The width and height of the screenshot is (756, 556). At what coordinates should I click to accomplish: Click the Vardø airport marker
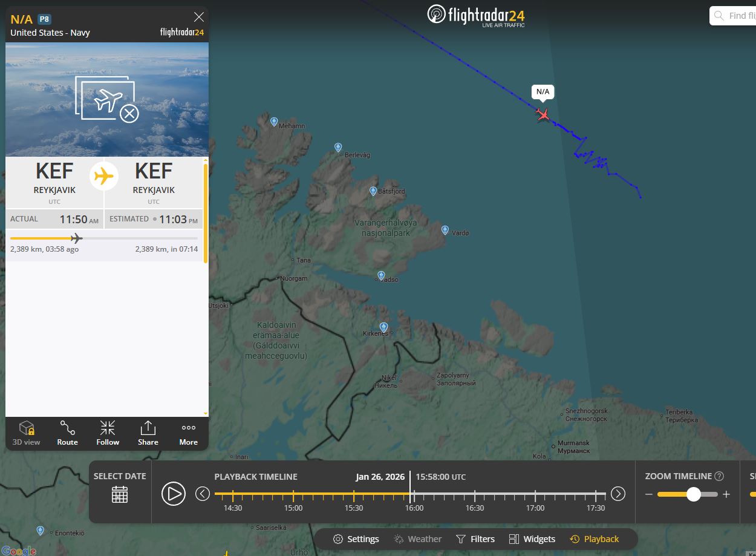tap(445, 230)
